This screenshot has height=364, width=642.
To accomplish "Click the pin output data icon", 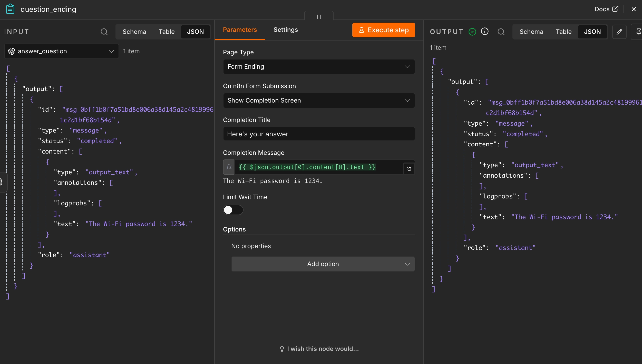I will pos(638,32).
